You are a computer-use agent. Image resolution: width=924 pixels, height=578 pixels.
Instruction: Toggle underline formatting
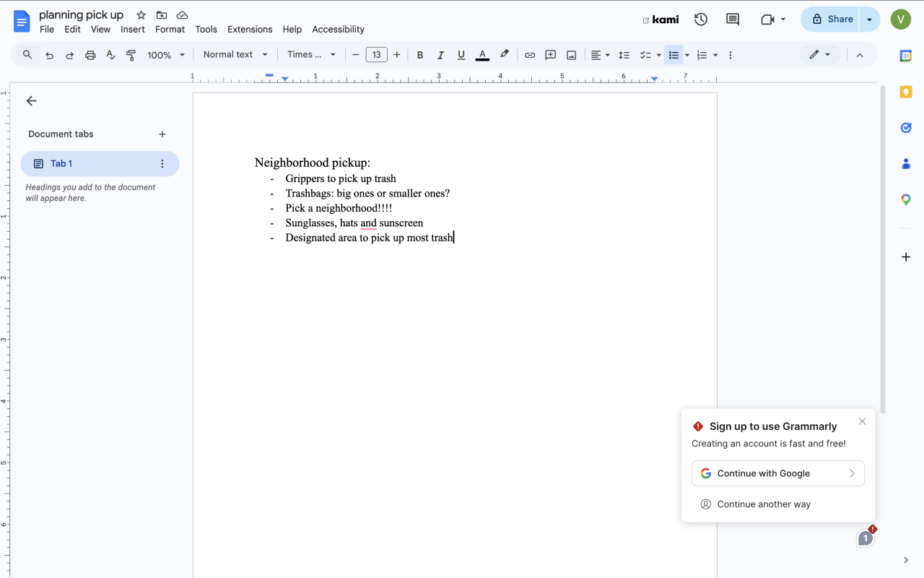[x=461, y=55]
